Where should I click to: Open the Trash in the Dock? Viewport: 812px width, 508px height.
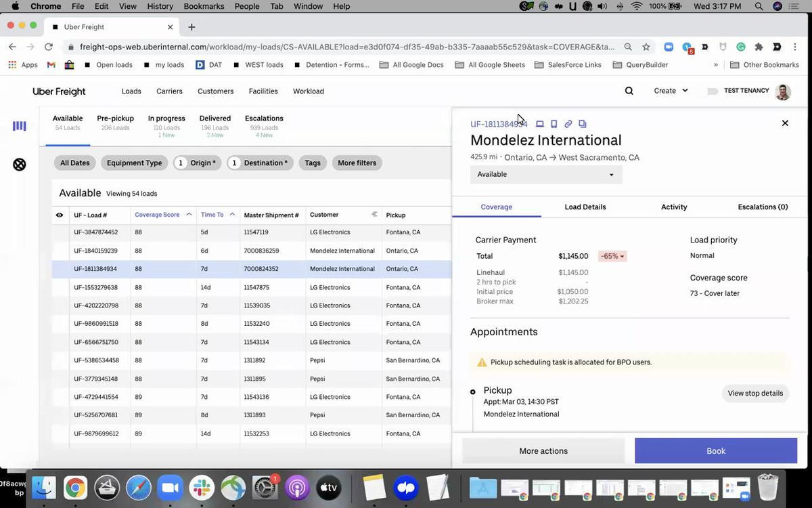click(x=768, y=488)
